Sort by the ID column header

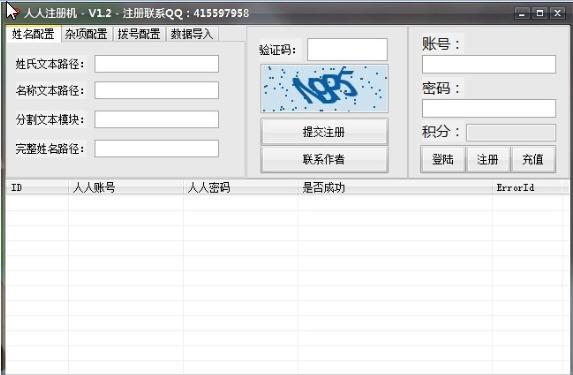[37, 188]
